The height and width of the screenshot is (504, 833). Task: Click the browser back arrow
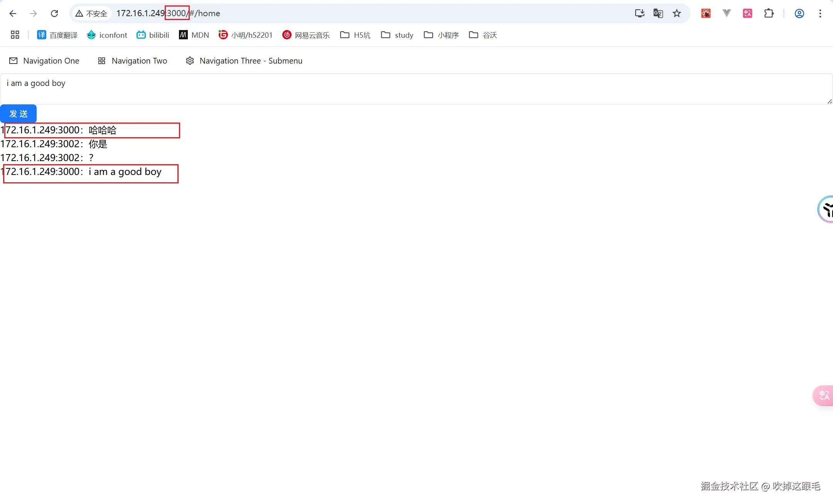13,13
